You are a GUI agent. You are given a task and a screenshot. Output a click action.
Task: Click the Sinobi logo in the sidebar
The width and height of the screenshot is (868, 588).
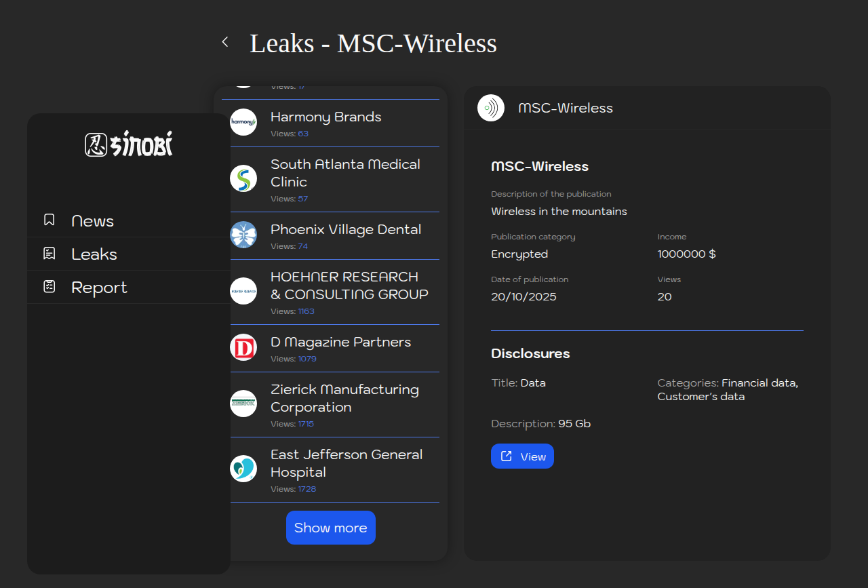pyautogui.click(x=129, y=144)
